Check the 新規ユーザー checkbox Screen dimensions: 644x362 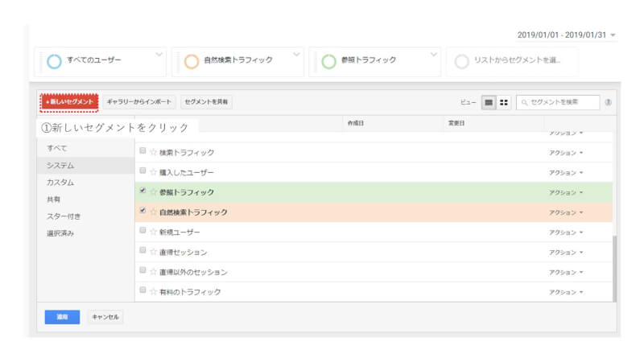(x=142, y=230)
